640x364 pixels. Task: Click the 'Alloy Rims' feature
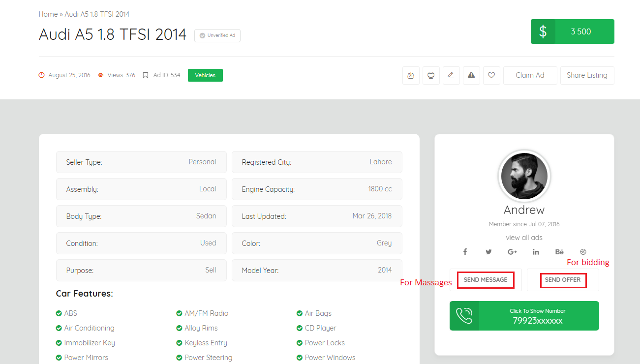tap(197, 328)
